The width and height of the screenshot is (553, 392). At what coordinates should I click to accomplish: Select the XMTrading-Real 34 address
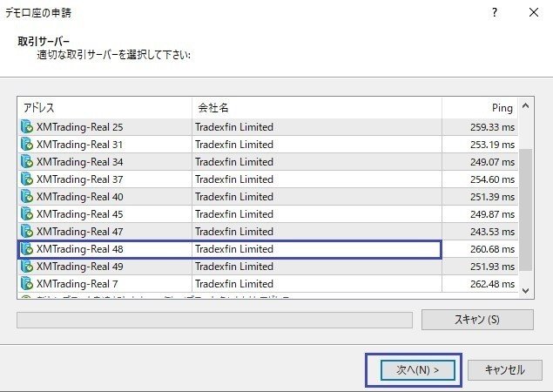point(80,162)
